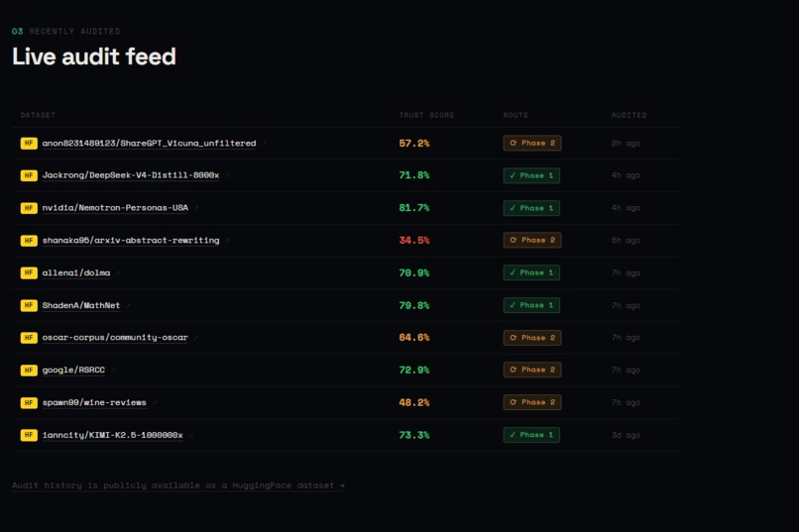Click the AUDITED column header

[628, 116]
